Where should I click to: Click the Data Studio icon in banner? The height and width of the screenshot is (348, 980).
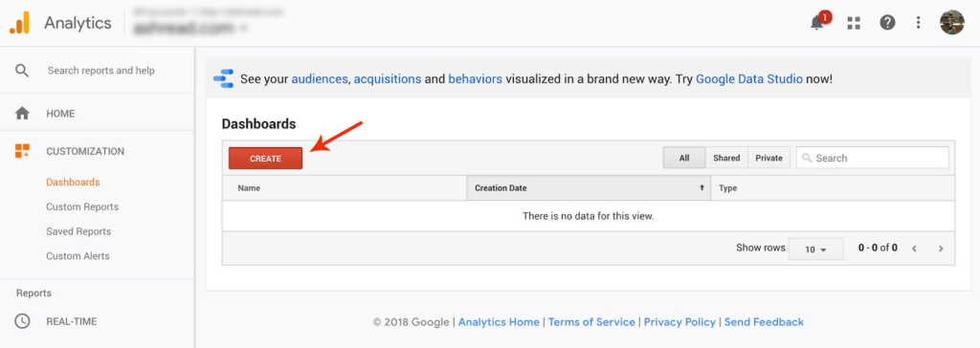click(x=223, y=78)
